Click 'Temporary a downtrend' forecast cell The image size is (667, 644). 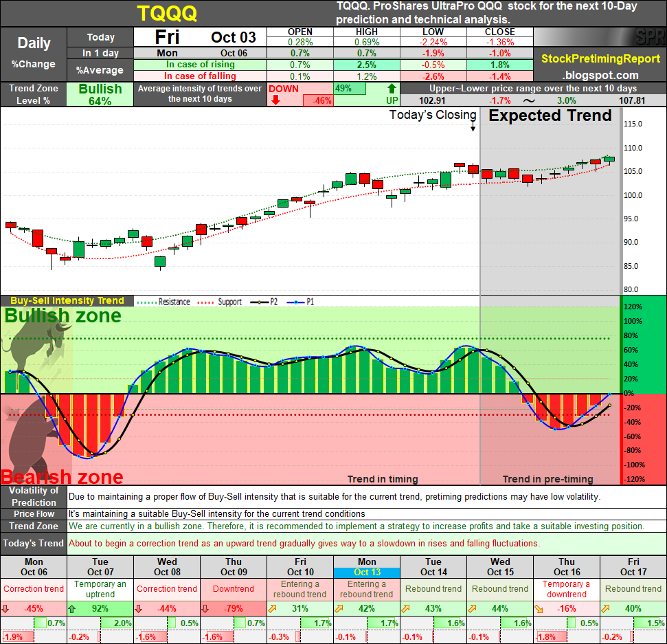pos(567,589)
